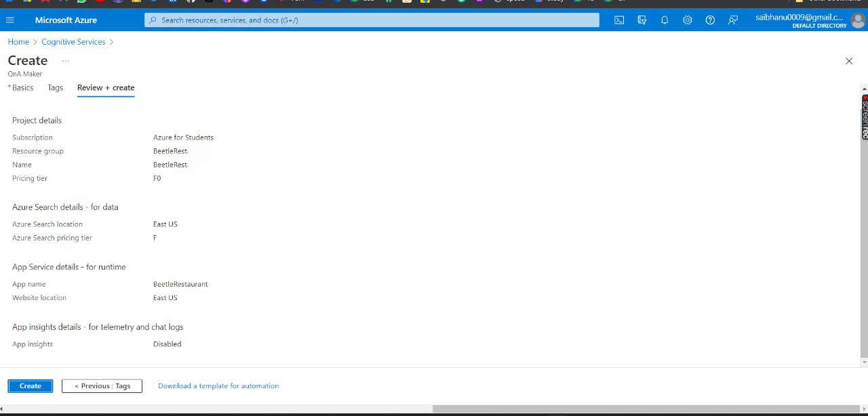This screenshot has height=416, width=868.
Task: Click Azure Search location value 'East US'
Action: pos(165,224)
